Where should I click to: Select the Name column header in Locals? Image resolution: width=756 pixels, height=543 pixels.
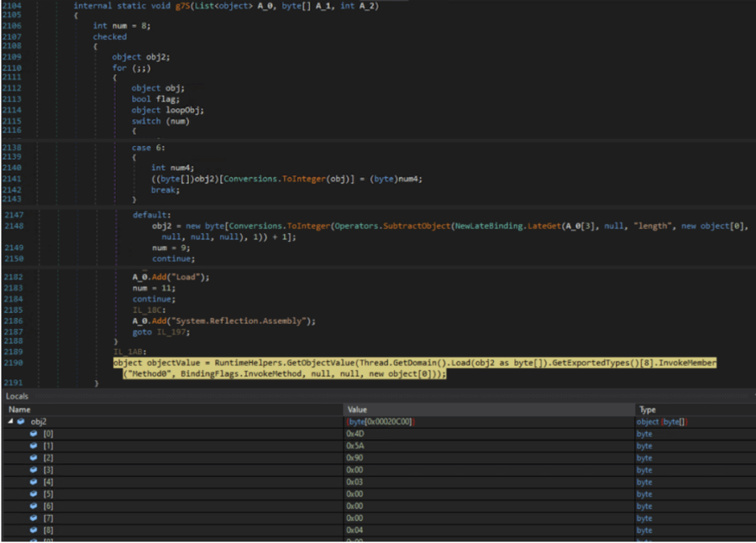coord(20,409)
